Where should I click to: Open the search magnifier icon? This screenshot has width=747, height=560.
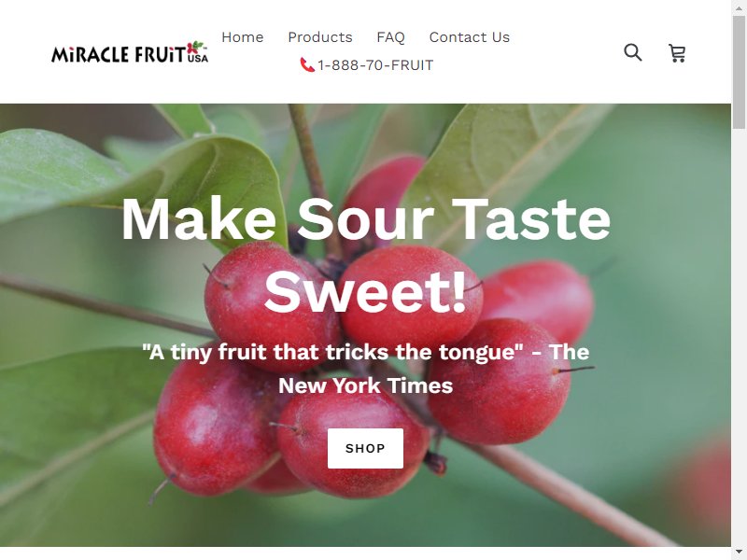coord(633,52)
